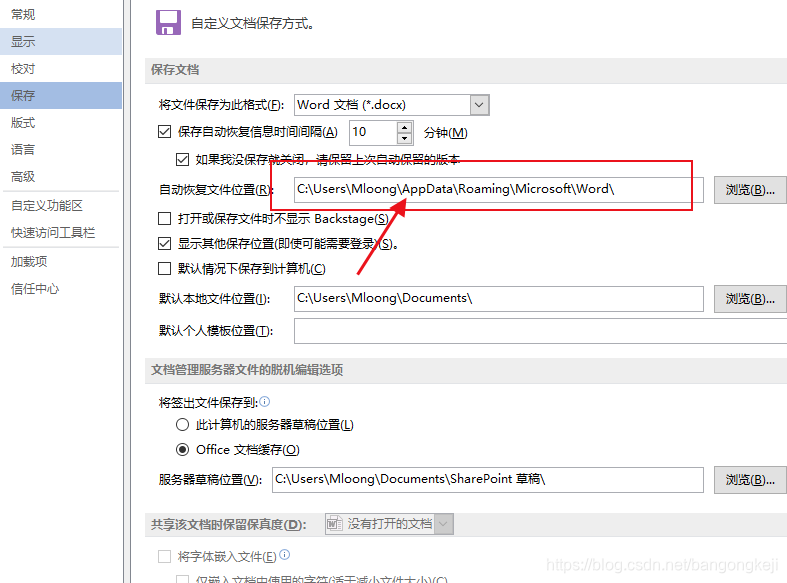Click info icon next to 将字体嵌入文件

click(x=285, y=554)
